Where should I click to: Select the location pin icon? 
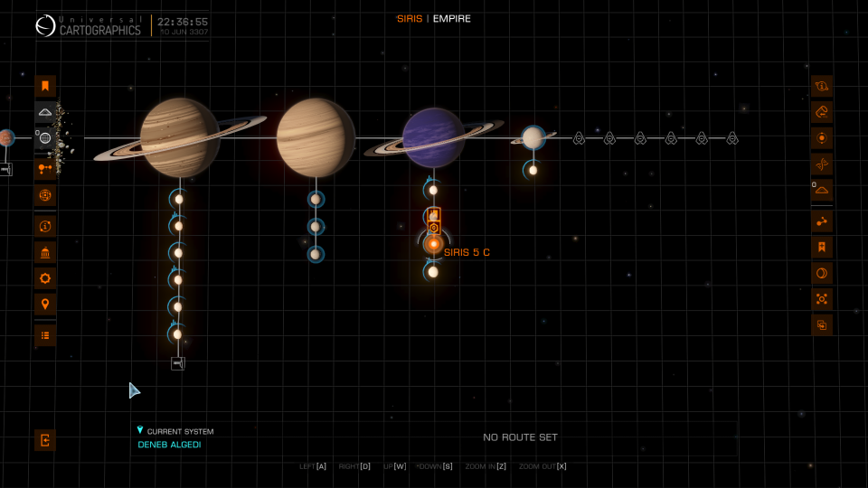tap(45, 305)
